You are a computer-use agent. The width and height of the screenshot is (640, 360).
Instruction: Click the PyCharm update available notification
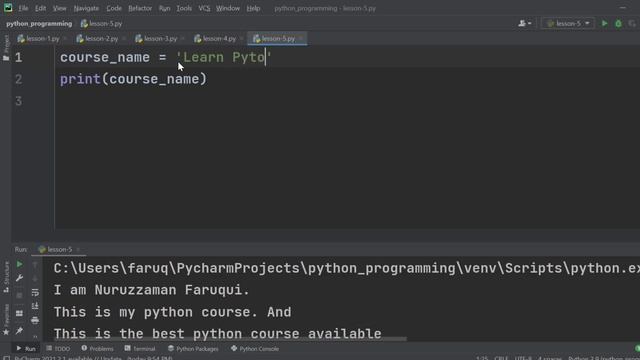94,358
